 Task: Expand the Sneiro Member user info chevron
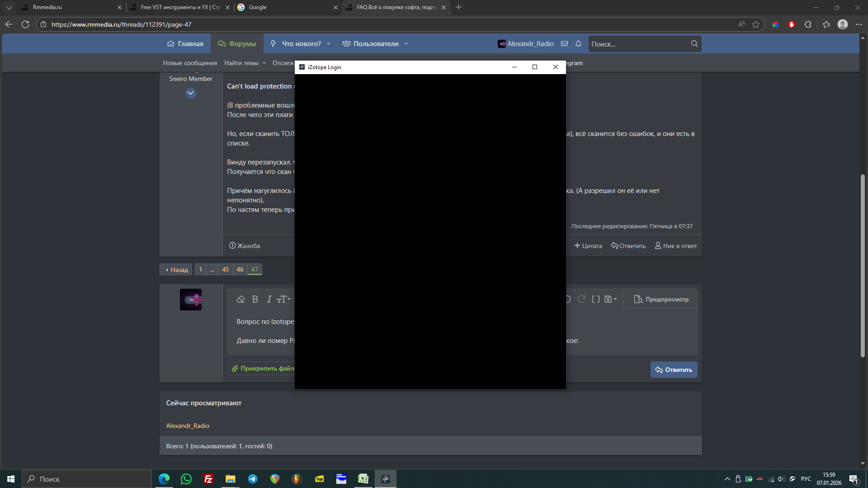coord(191,93)
